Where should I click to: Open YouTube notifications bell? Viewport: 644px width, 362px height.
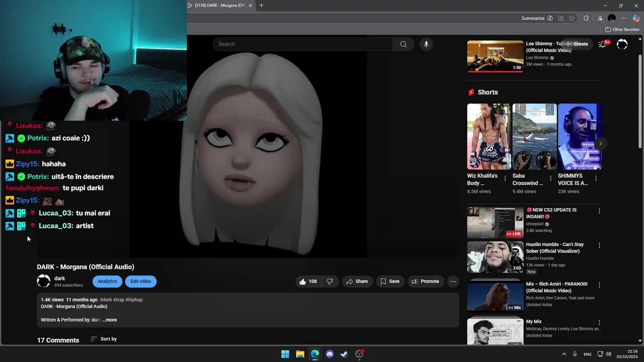(602, 44)
